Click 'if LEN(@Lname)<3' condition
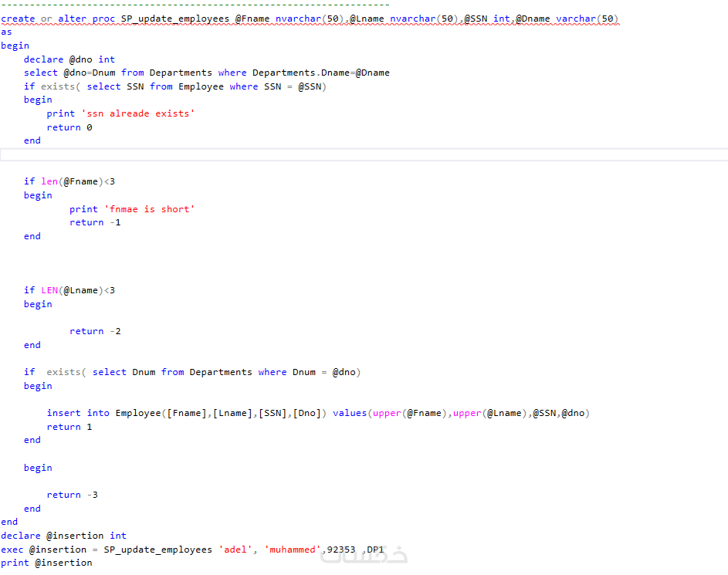This screenshot has width=728, height=575. (69, 290)
